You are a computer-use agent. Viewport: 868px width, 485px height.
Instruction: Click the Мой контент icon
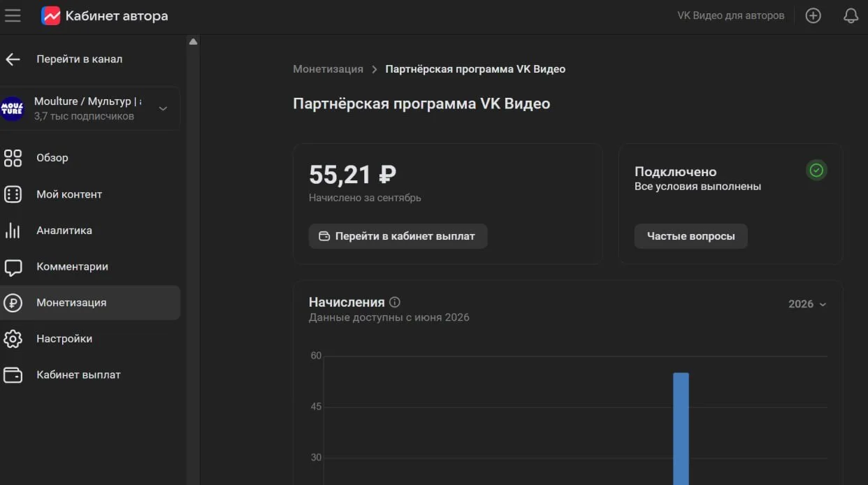[x=13, y=194]
